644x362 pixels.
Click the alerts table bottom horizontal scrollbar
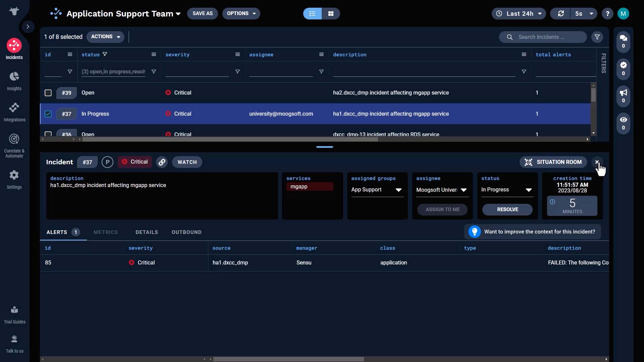288,359
